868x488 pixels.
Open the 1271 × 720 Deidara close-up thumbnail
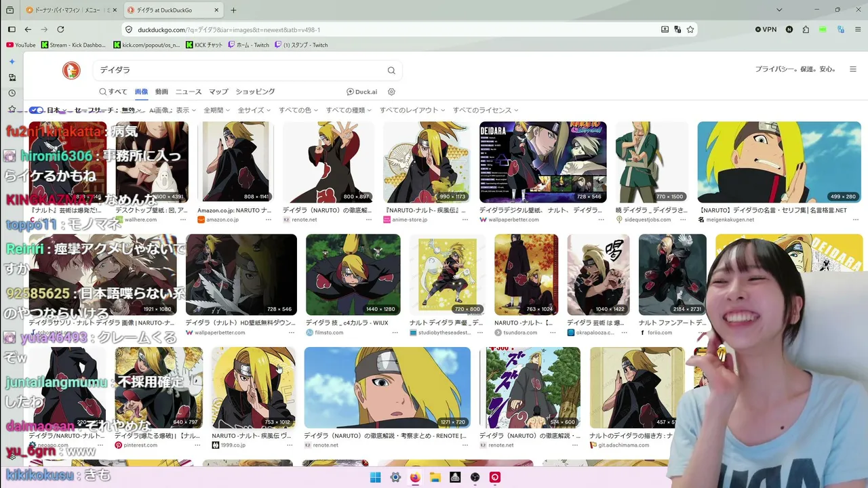coord(387,388)
